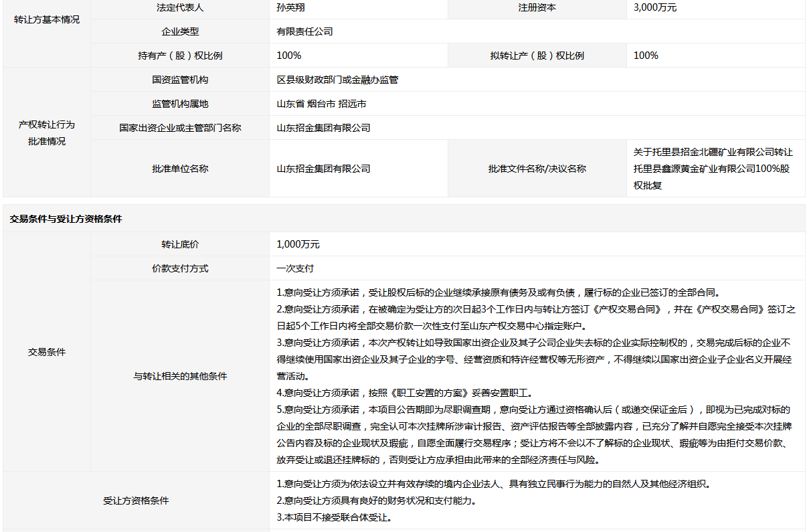Click condition 1 about '继续承接原有债务及或有负债'

click(x=498, y=292)
